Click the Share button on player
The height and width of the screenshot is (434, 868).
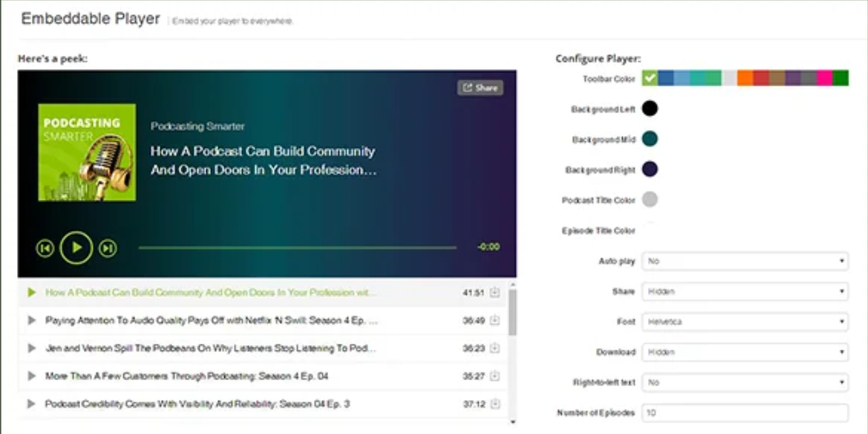tap(480, 88)
